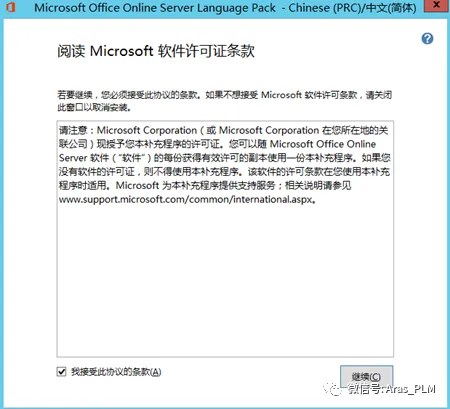Screen dimensions: 450x409
Task: Click the line starting with 没有软件的许可证
Action: click(x=224, y=172)
